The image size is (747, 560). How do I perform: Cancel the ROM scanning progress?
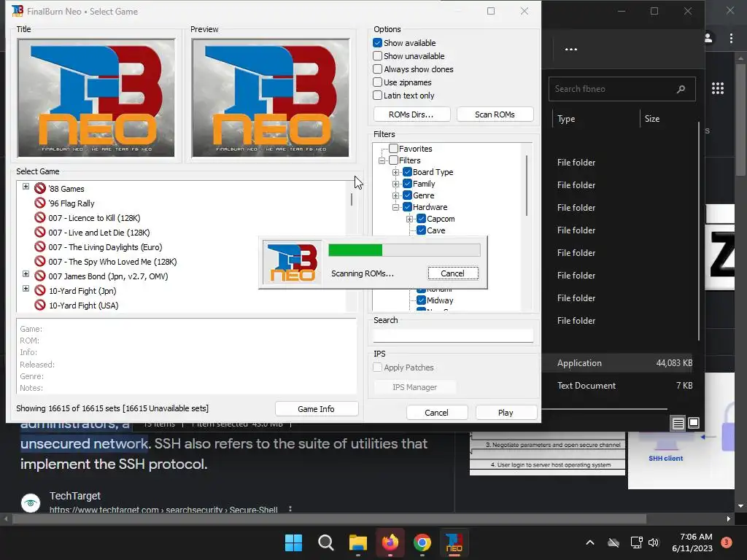tap(452, 273)
